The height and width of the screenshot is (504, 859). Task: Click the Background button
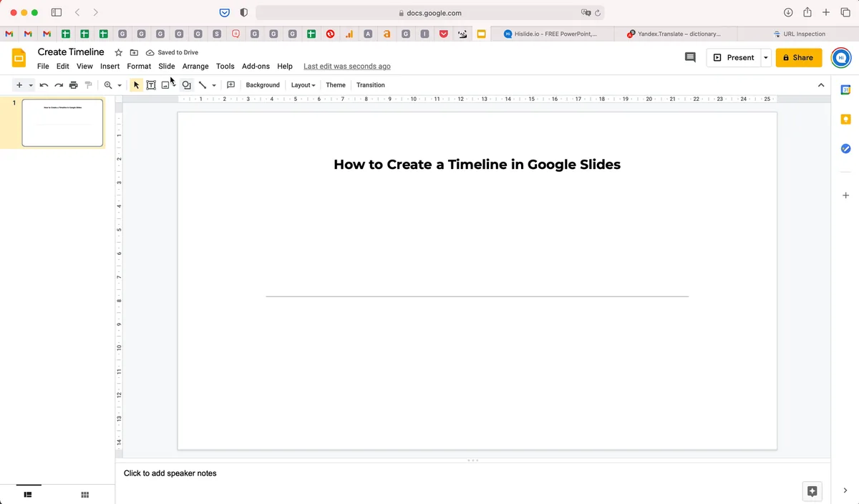click(263, 85)
